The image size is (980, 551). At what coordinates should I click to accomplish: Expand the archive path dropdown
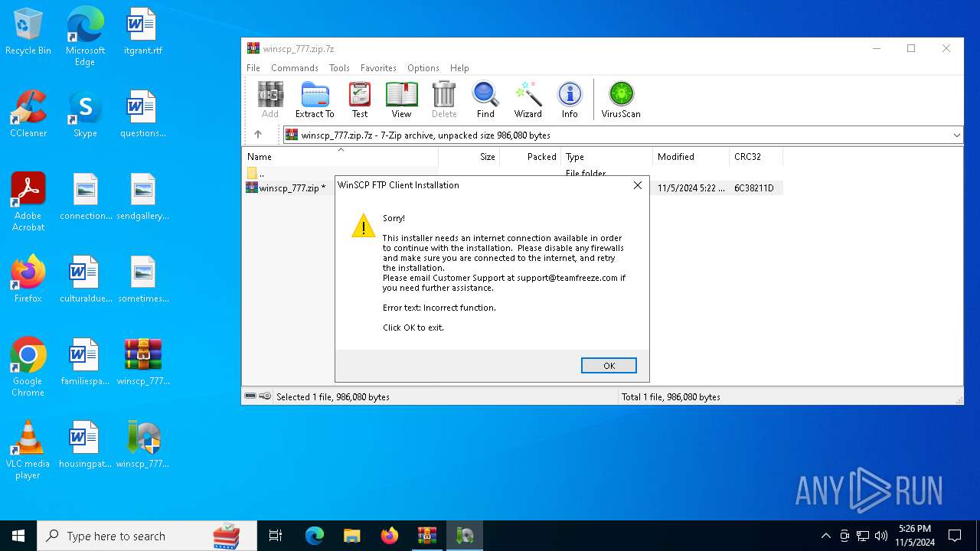(956, 135)
